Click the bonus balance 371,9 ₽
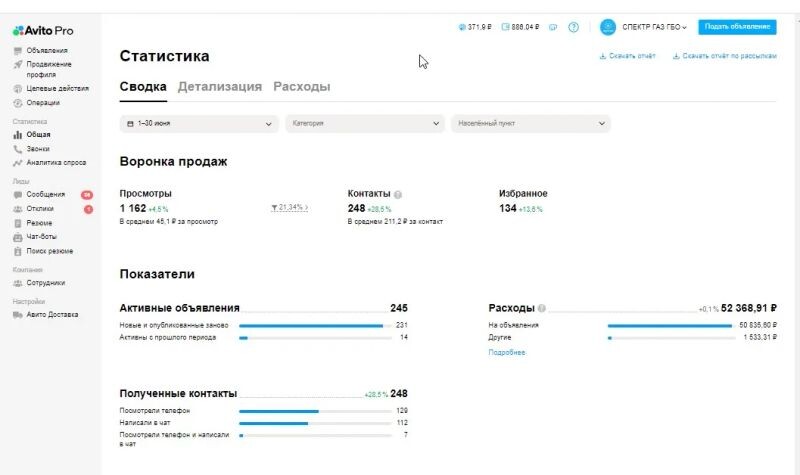This screenshot has width=800, height=475. [473, 27]
